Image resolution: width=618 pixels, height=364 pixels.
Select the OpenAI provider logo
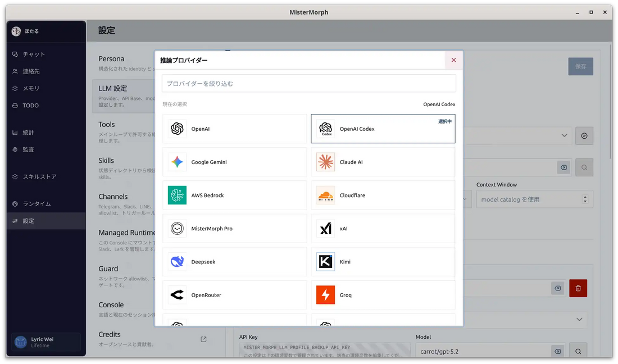177,129
